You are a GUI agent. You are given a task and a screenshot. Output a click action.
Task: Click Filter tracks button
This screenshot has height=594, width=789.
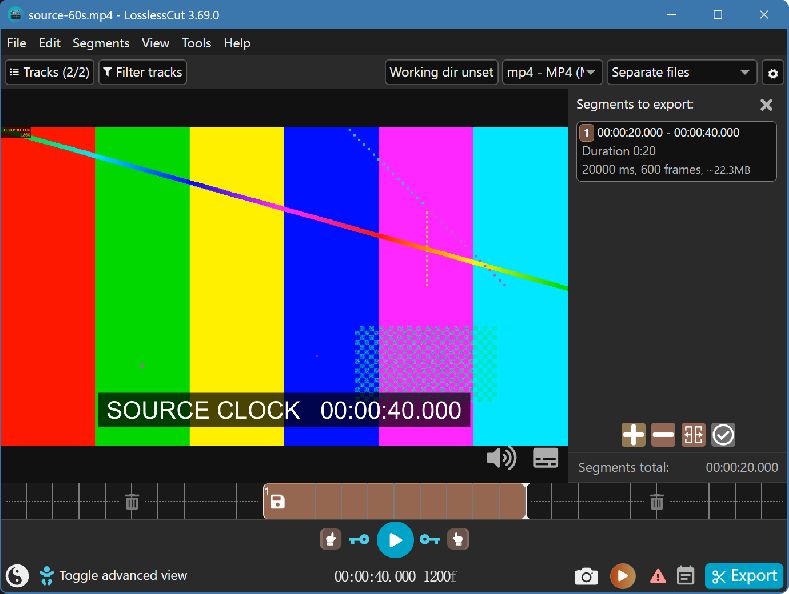[x=143, y=72]
